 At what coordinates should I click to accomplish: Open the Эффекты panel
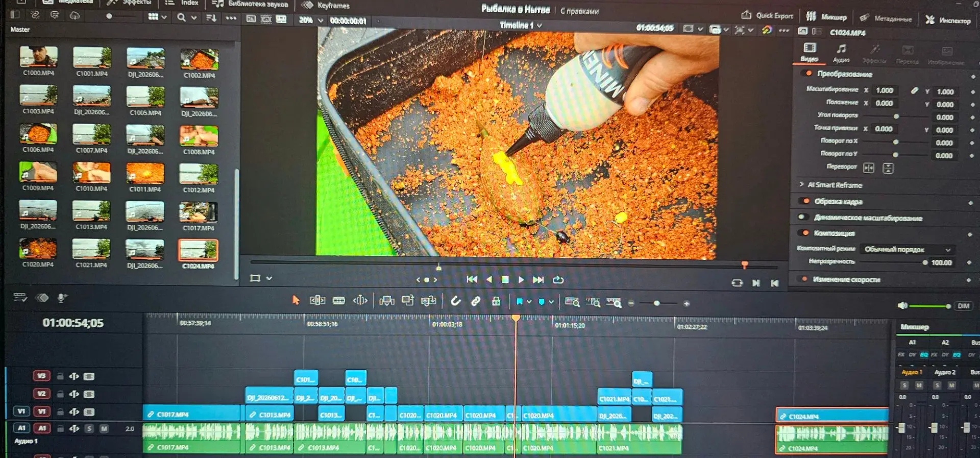coord(129,3)
